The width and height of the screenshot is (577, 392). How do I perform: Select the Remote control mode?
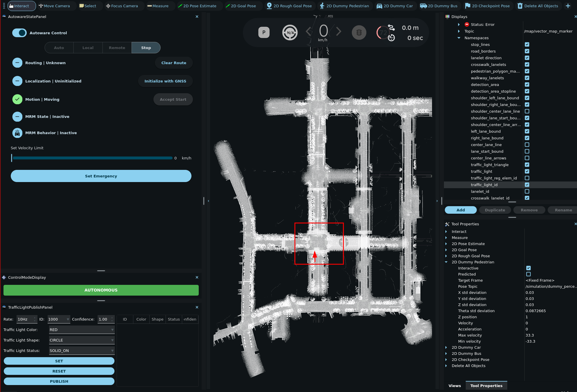point(117,48)
